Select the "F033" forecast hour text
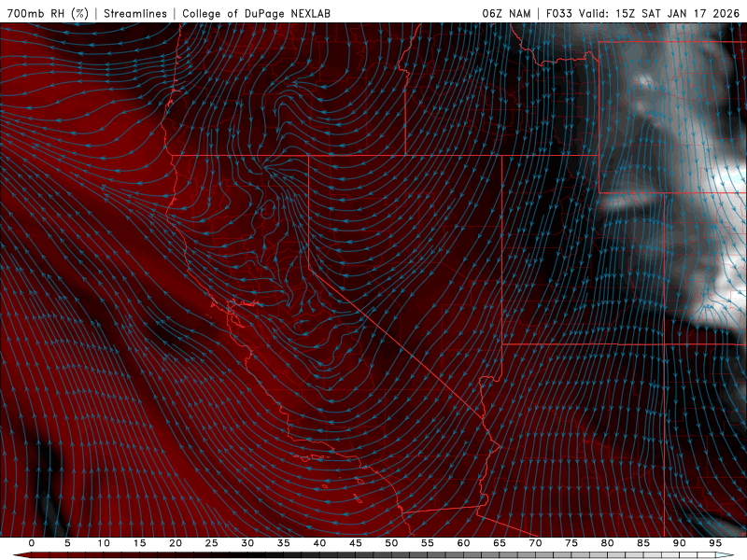This screenshot has width=747, height=560. [x=559, y=13]
